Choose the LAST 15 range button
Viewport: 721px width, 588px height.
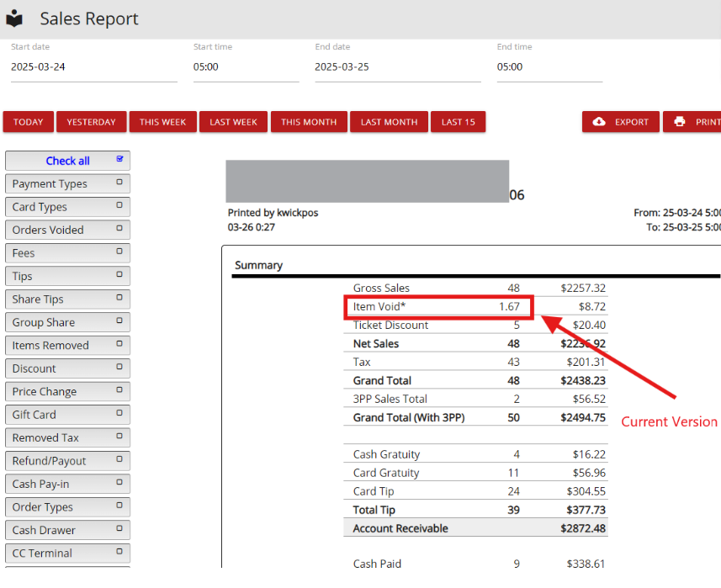(x=458, y=122)
